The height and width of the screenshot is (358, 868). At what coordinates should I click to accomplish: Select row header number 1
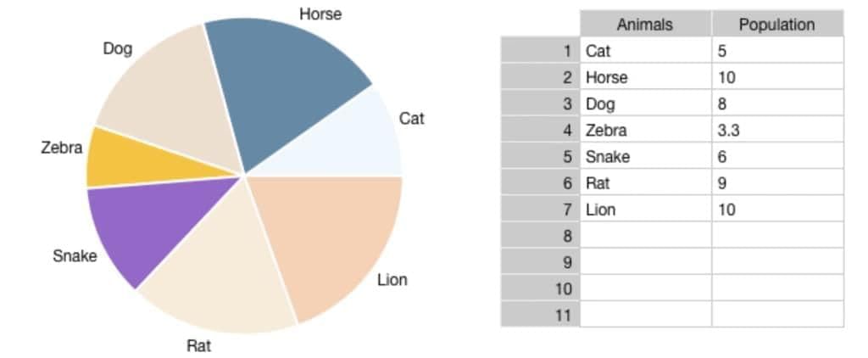pos(540,50)
